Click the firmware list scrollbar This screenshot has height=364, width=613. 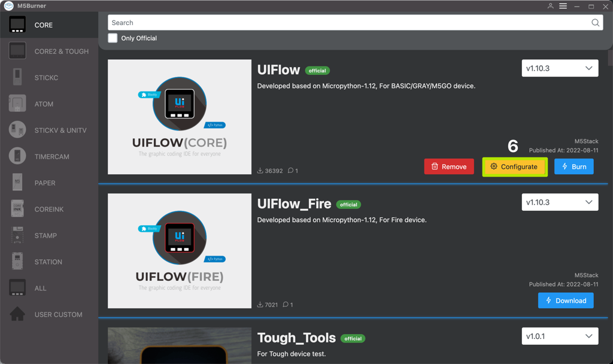pyautogui.click(x=610, y=58)
